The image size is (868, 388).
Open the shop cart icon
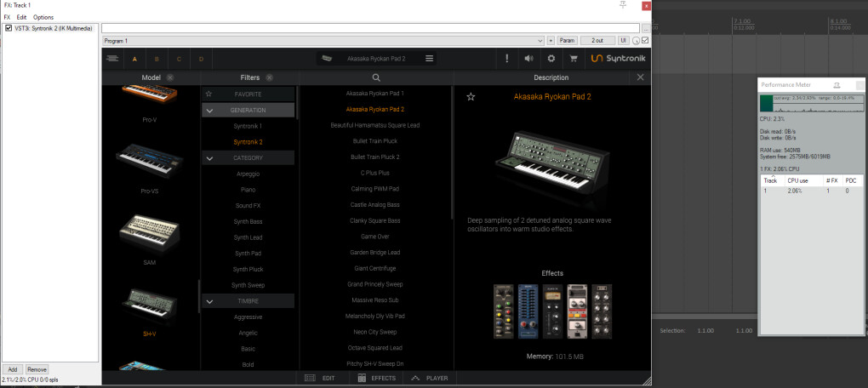coord(573,58)
